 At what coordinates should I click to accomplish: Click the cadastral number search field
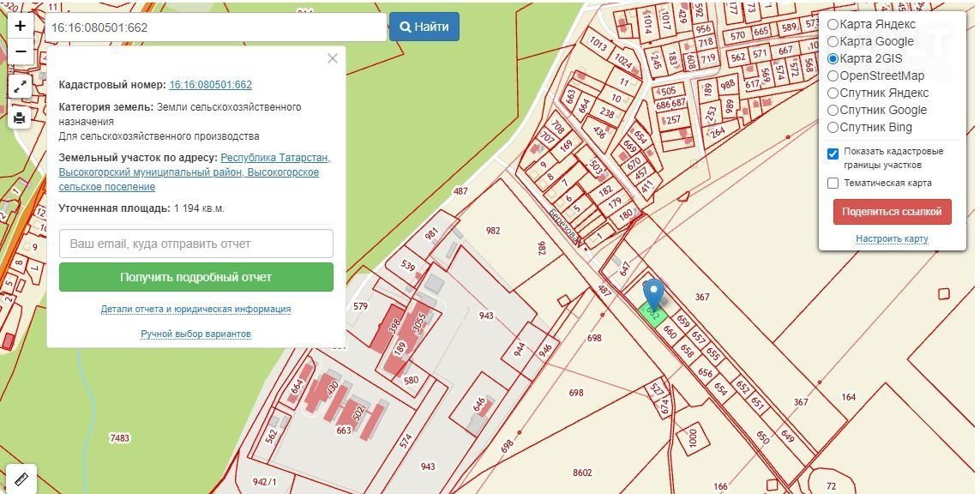pos(214,27)
